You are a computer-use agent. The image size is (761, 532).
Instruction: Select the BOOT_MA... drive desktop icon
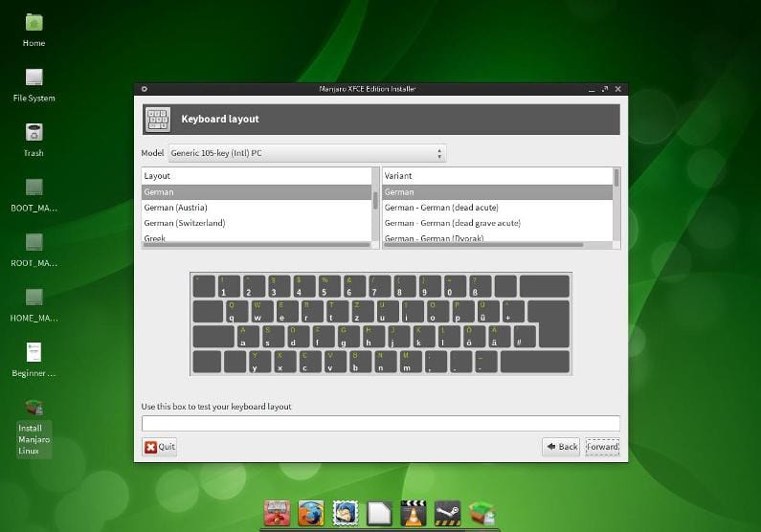point(34,188)
